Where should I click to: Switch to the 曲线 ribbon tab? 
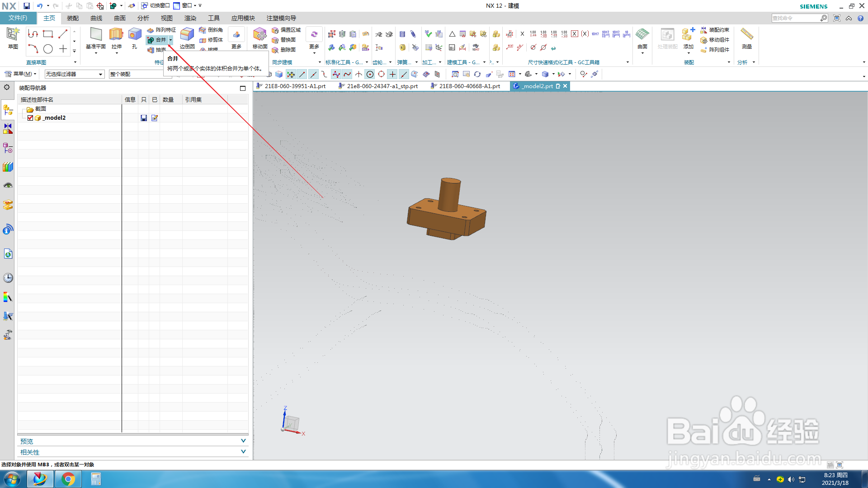[x=96, y=18]
